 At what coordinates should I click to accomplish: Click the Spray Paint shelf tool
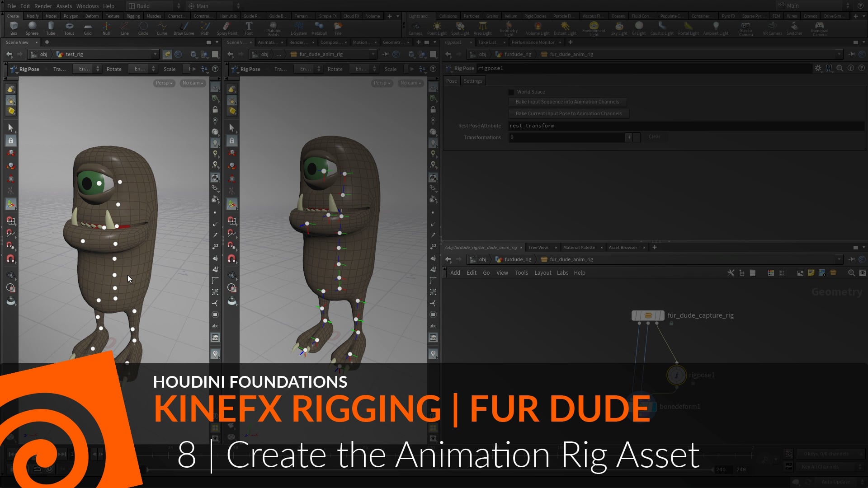227,28
